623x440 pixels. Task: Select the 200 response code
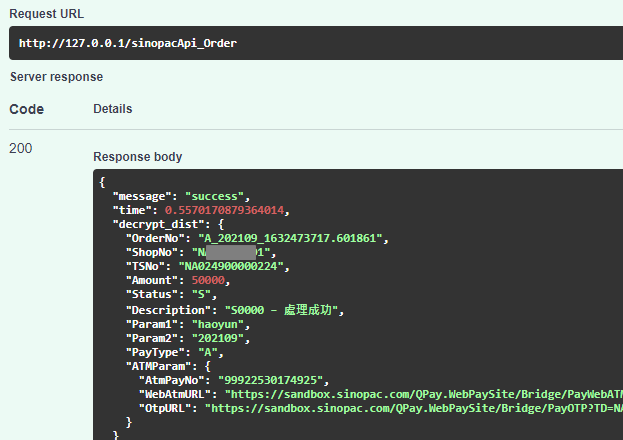21,148
